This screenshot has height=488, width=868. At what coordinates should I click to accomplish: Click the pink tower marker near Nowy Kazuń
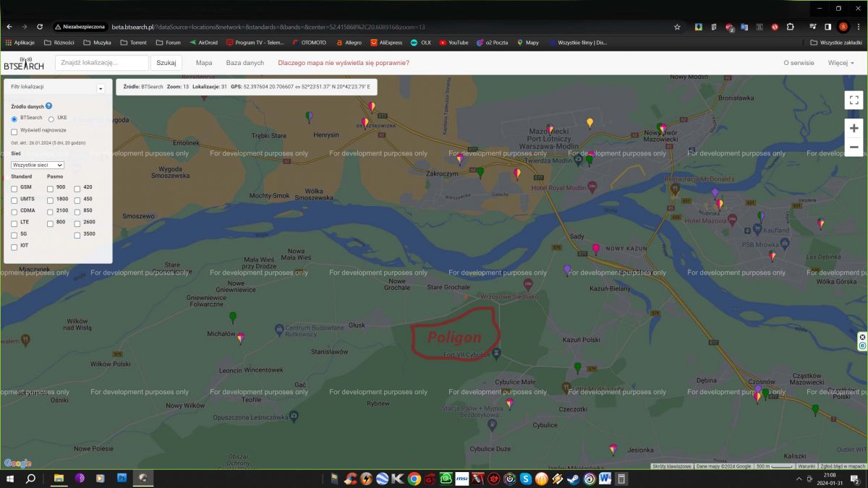click(x=596, y=249)
